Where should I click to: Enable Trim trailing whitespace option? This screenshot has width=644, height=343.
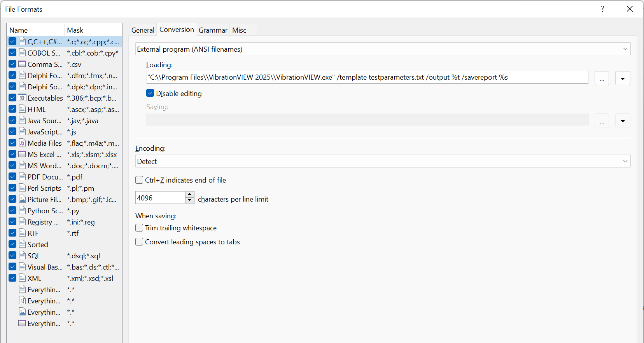pyautogui.click(x=139, y=228)
